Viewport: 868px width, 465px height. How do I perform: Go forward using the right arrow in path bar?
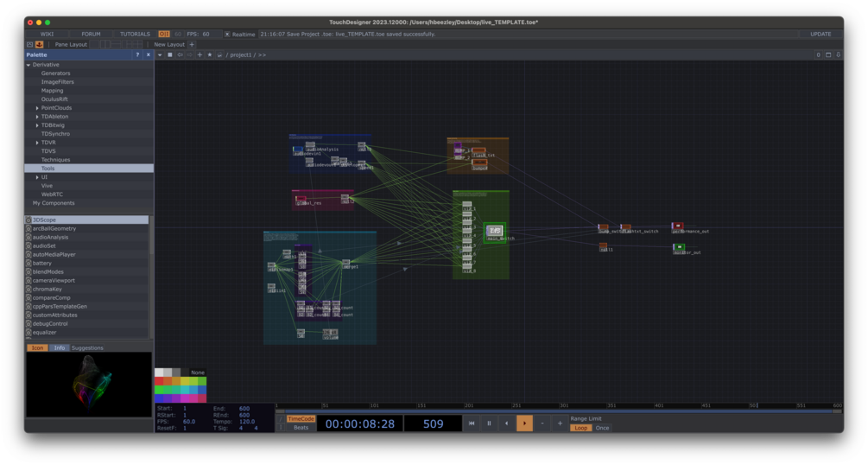190,54
